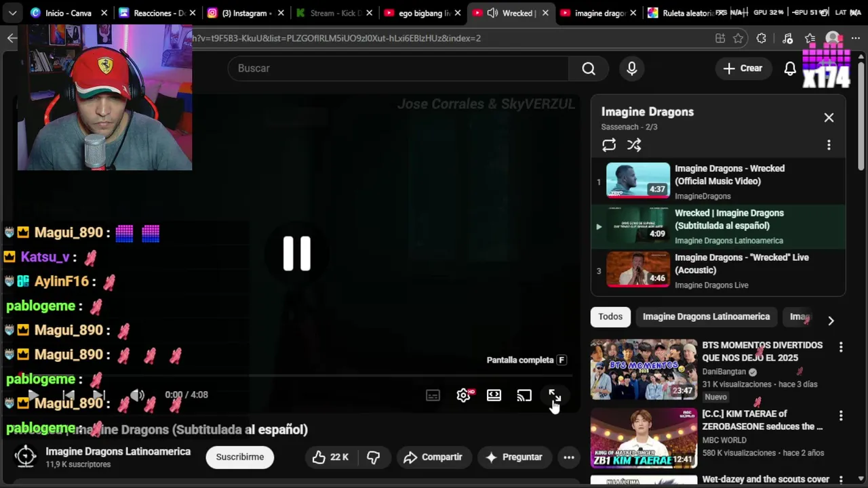Open YouTube notifications bell
This screenshot has height=488, width=868.
(x=790, y=68)
